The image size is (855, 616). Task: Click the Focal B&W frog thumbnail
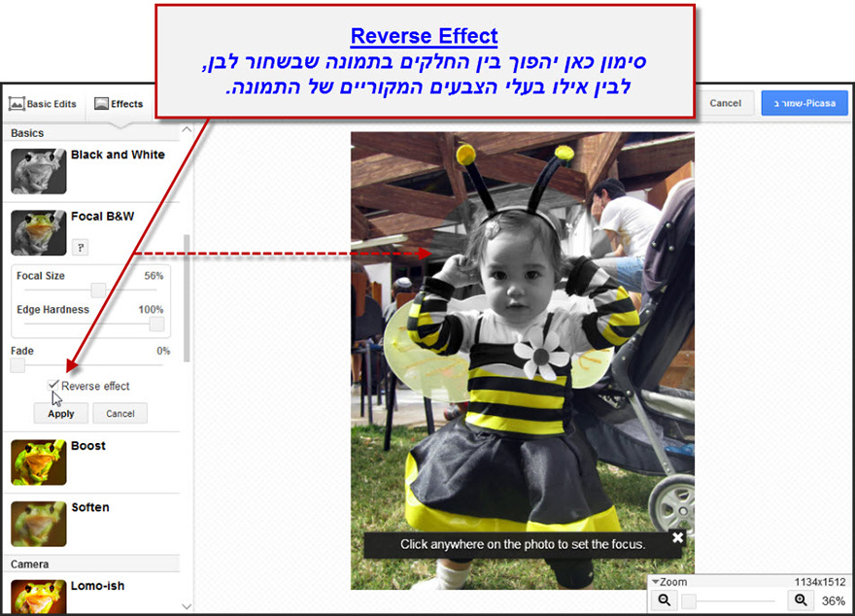click(x=38, y=232)
